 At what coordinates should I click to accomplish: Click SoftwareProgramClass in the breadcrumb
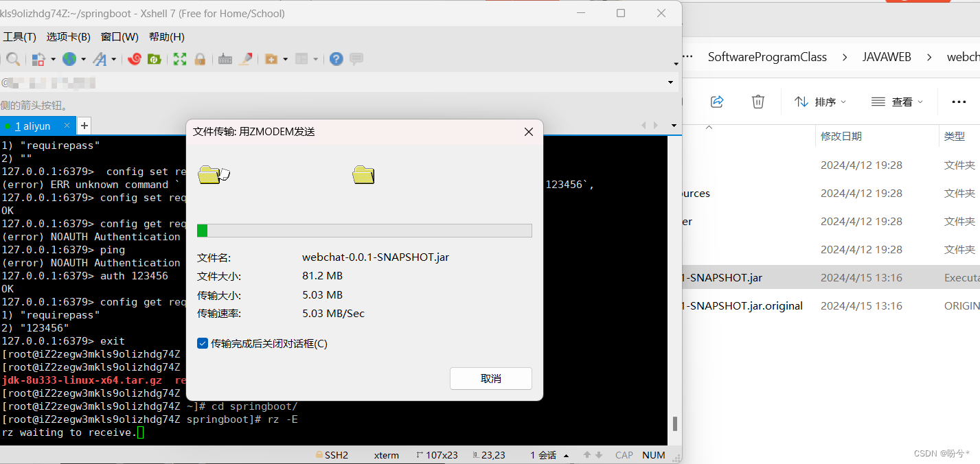767,57
